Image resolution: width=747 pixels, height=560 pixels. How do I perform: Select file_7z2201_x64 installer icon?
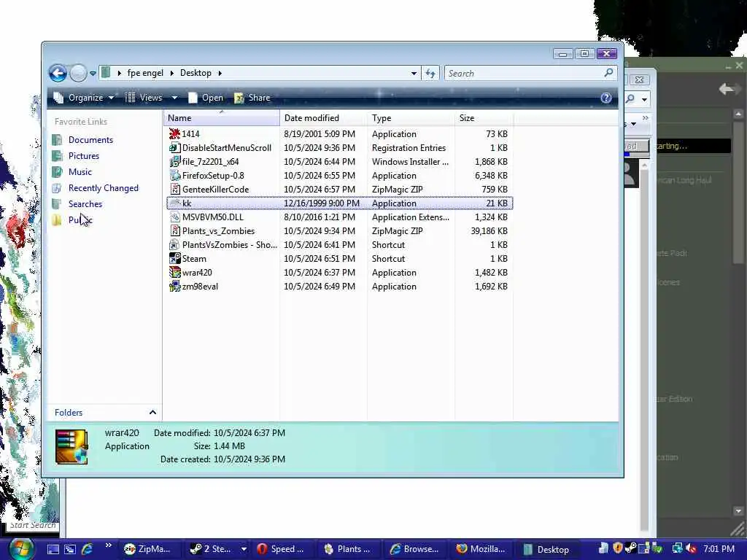[x=175, y=162]
